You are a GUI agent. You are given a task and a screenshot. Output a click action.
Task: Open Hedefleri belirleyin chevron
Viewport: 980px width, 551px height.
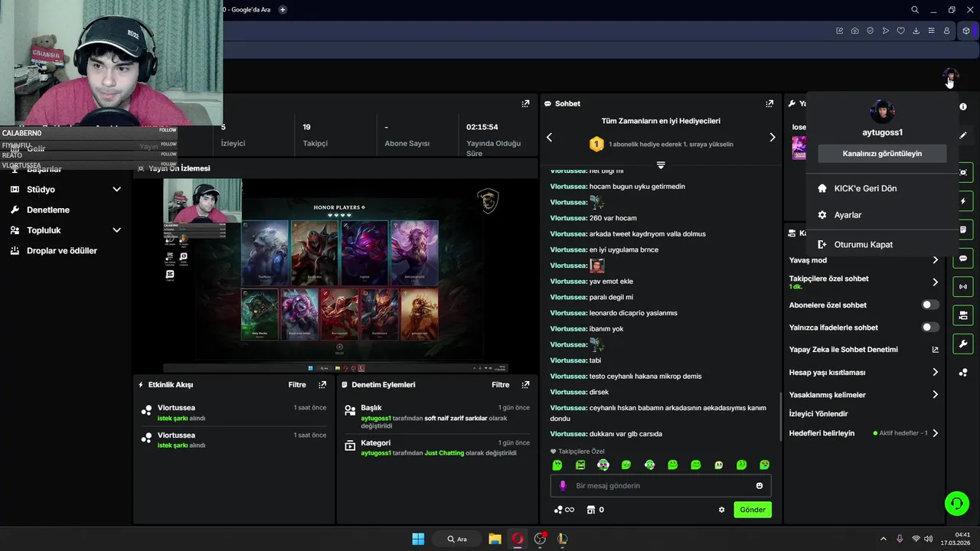[x=935, y=433]
